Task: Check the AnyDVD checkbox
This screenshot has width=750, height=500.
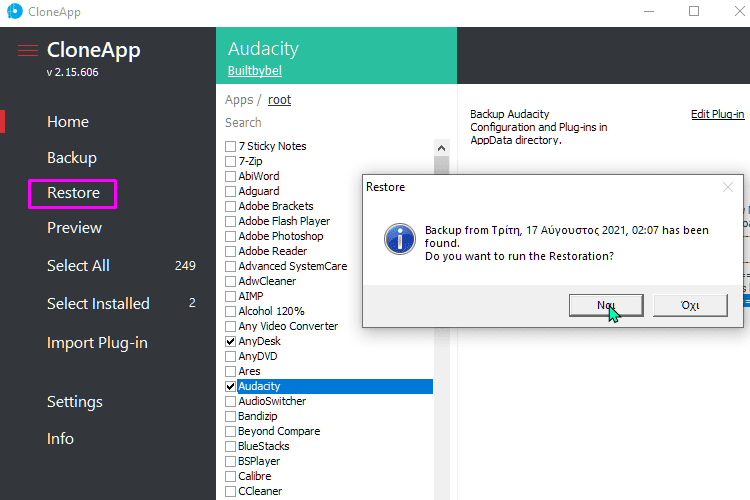Action: click(x=231, y=356)
